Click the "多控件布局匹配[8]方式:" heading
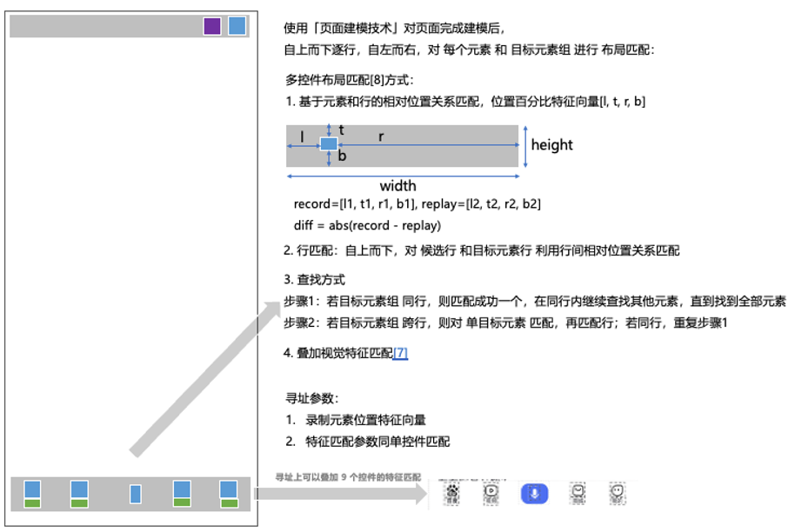 350,80
